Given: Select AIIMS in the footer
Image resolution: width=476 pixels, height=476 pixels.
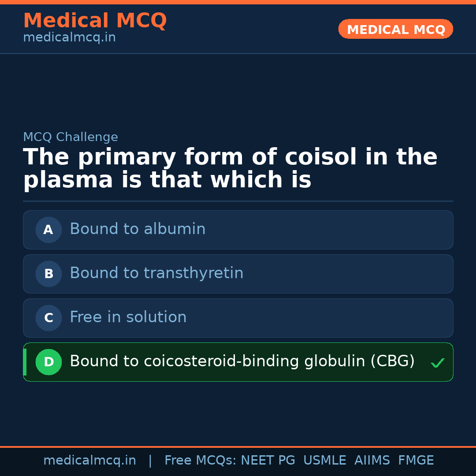Looking at the screenshot, I should click(372, 461).
